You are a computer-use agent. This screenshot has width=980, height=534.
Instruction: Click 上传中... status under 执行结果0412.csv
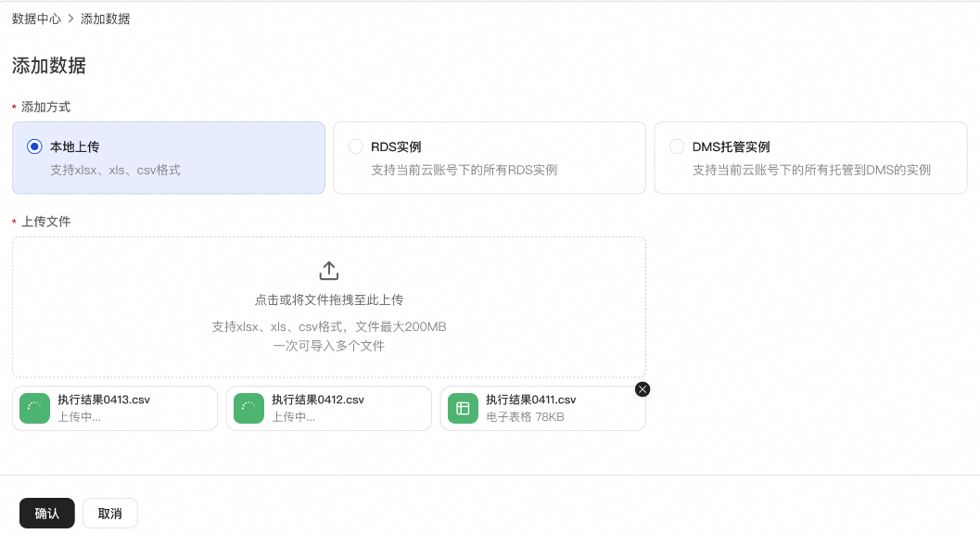point(293,417)
